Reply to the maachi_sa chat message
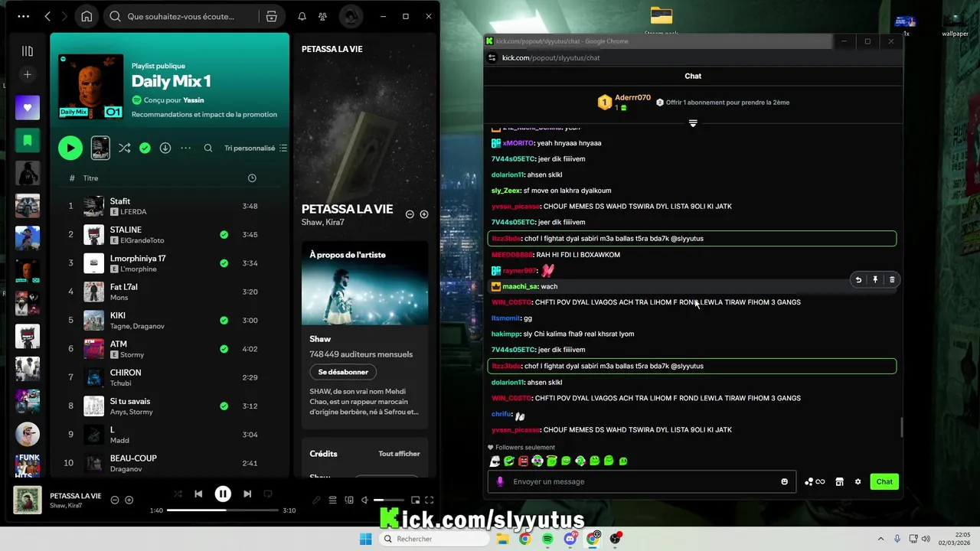 point(858,280)
